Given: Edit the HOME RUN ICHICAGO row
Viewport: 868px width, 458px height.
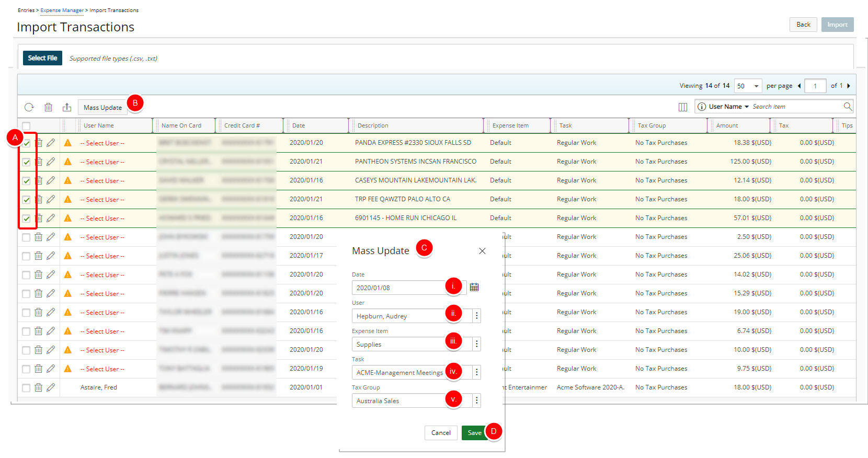Looking at the screenshot, I should [51, 218].
